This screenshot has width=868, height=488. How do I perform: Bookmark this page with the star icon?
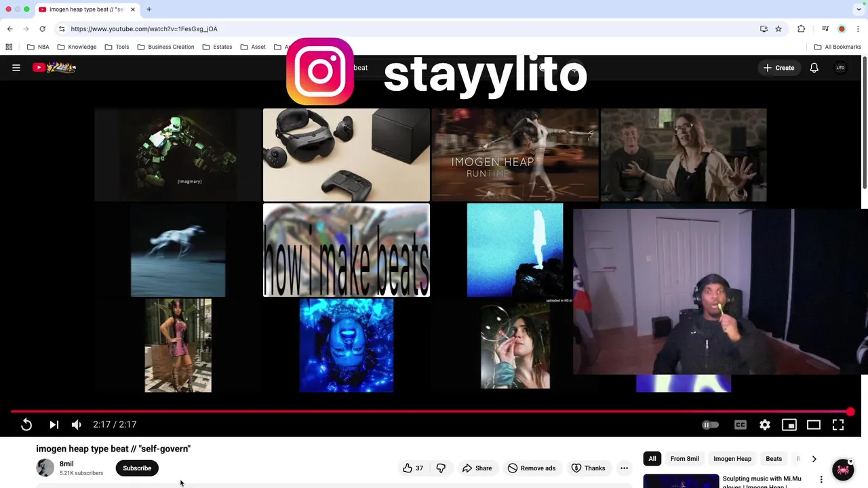pos(778,28)
